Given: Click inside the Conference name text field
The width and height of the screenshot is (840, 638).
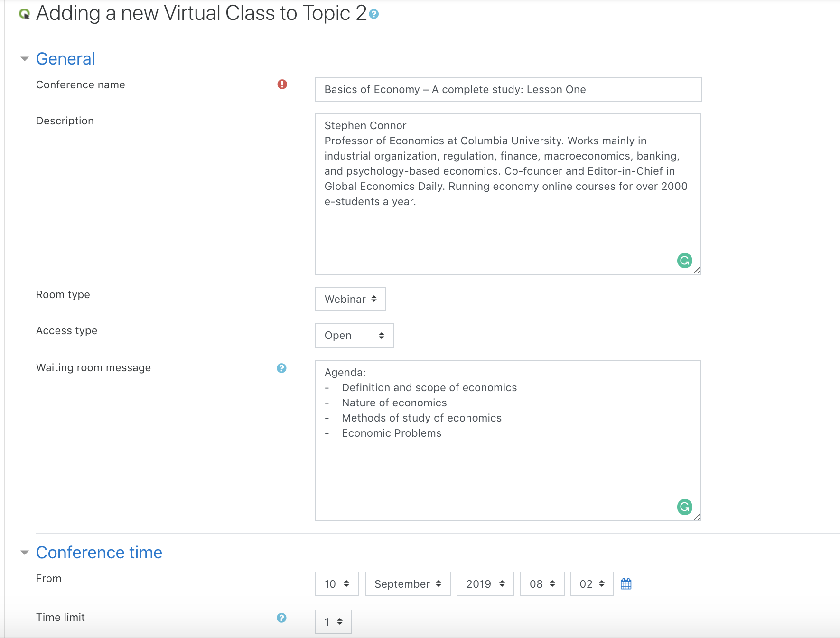Looking at the screenshot, I should [x=508, y=89].
